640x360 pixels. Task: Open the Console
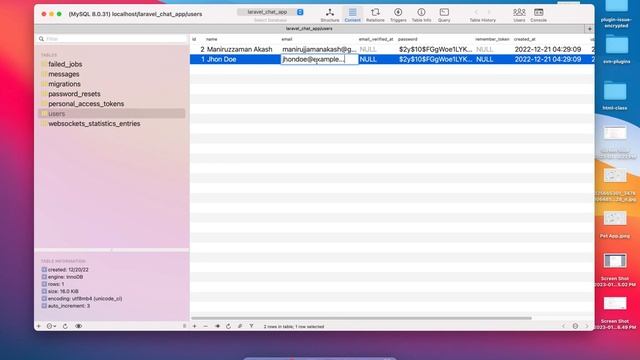pyautogui.click(x=538, y=15)
